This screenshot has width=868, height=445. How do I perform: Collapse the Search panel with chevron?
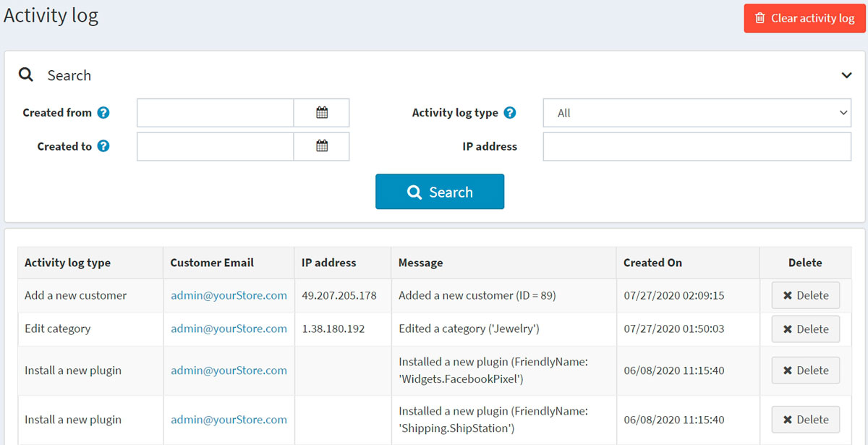click(x=846, y=75)
